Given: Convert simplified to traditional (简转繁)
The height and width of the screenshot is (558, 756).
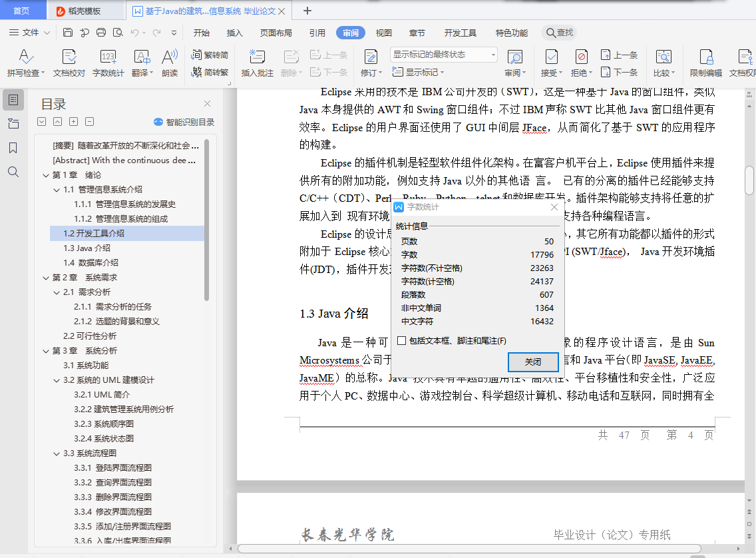Looking at the screenshot, I should point(210,73).
